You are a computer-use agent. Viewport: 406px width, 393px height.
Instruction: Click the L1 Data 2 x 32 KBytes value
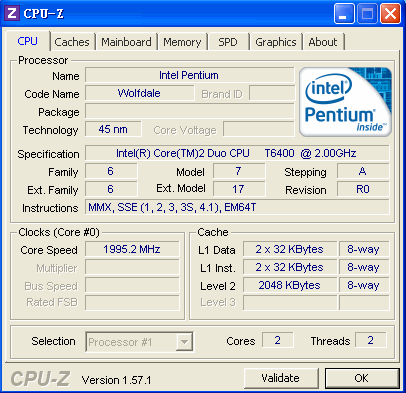[x=290, y=249]
